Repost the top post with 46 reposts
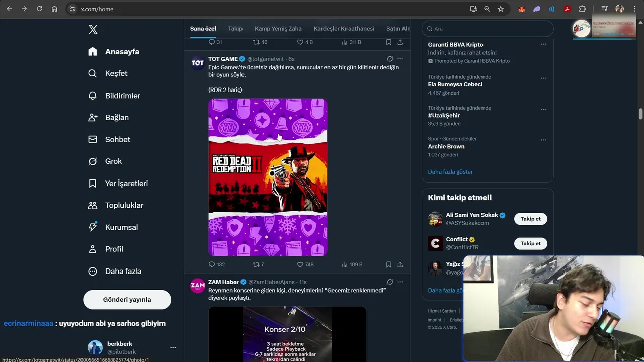Image resolution: width=644 pixels, height=362 pixels. [260, 42]
